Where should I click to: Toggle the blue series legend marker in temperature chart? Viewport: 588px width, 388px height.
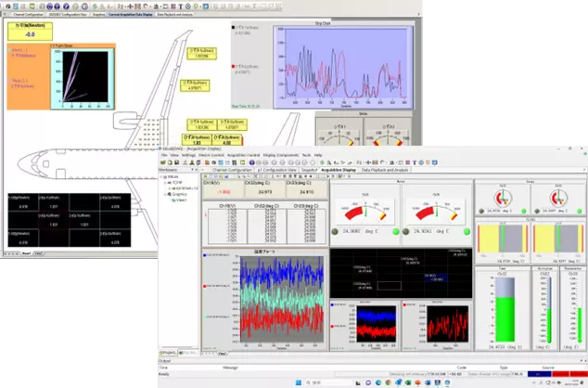pyautogui.click(x=204, y=253)
